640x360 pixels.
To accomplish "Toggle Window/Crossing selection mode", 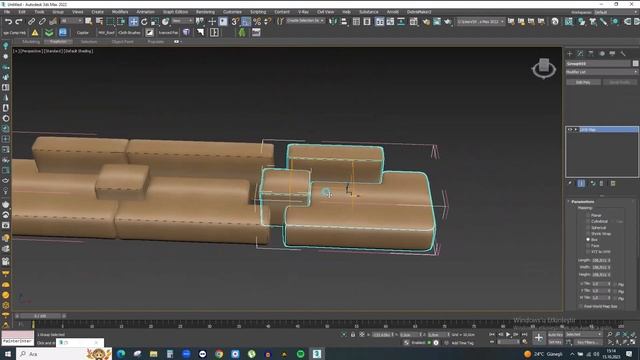I will point(121,21).
